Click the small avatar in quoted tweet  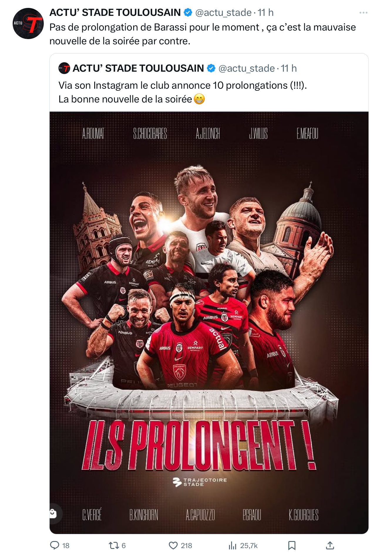(64, 68)
